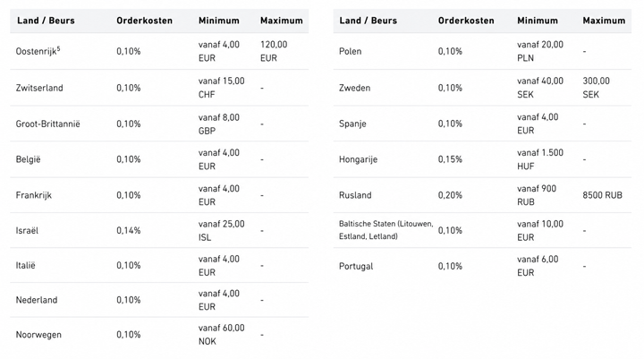Select the Land / Beurs header on left
This screenshot has height=359, width=644.
46,21
